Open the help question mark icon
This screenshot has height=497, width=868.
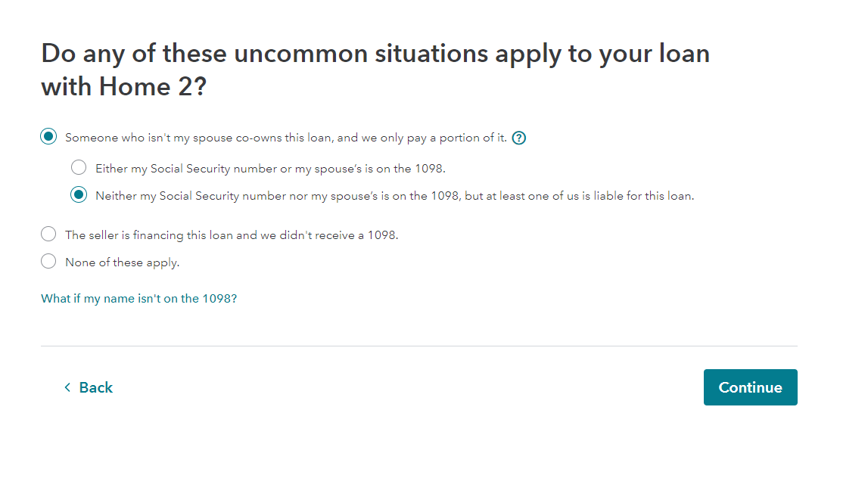tap(519, 138)
